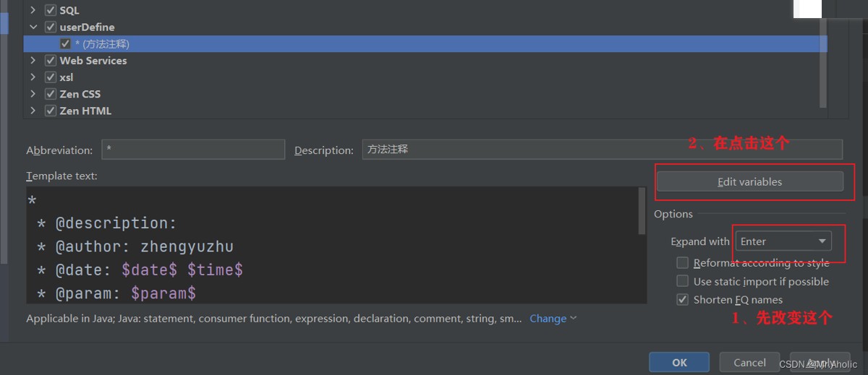
Task: Collapse the userDefine group
Action: pos(33,27)
